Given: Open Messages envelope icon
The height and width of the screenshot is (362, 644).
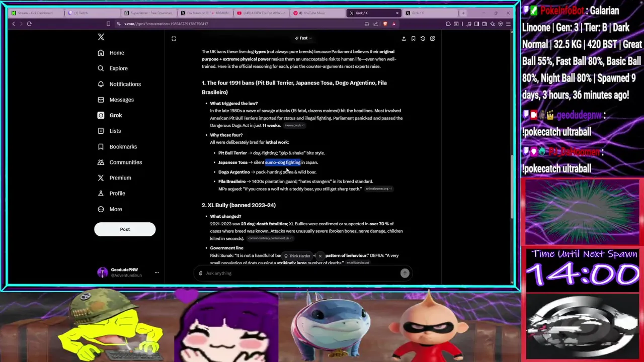Looking at the screenshot, I should pyautogui.click(x=101, y=100).
